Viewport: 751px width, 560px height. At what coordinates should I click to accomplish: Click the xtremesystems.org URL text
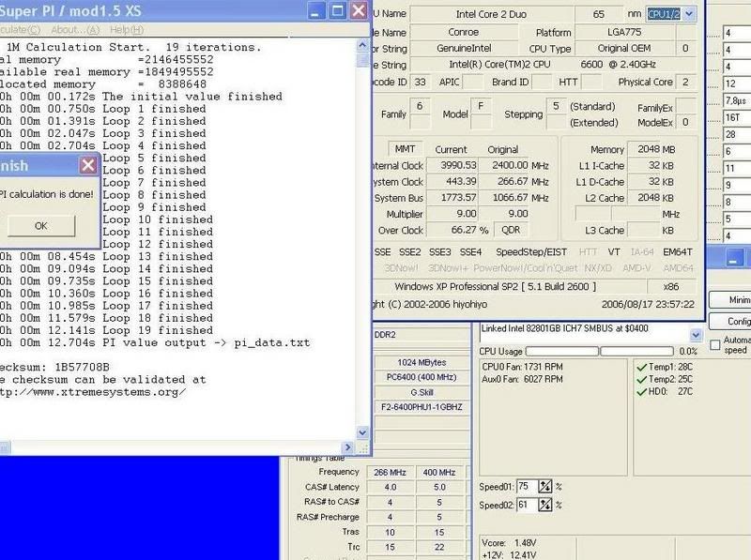[x=93, y=392]
